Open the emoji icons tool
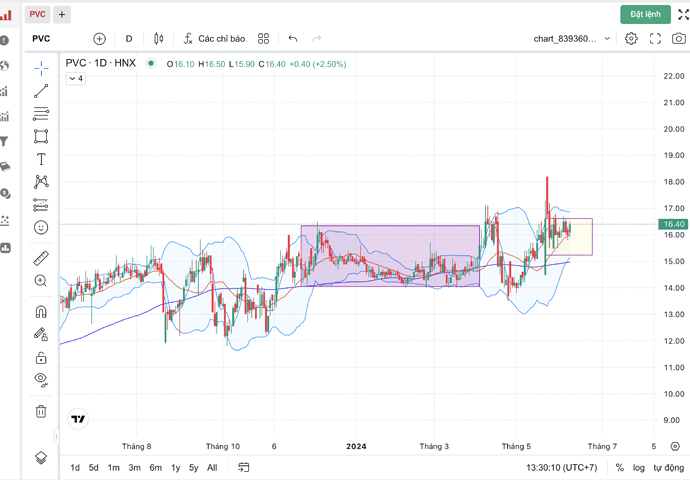 pyautogui.click(x=41, y=227)
